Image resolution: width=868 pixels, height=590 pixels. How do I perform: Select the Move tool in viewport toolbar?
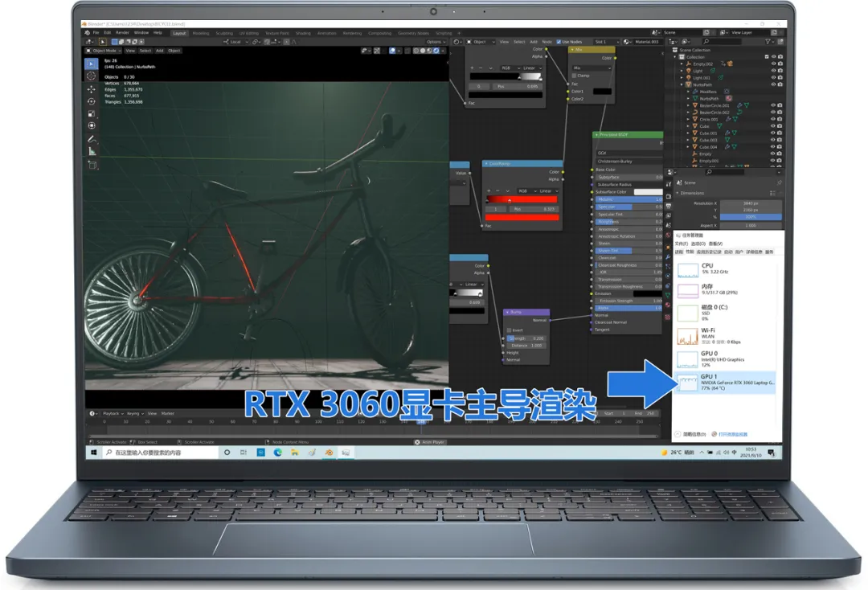click(x=92, y=89)
